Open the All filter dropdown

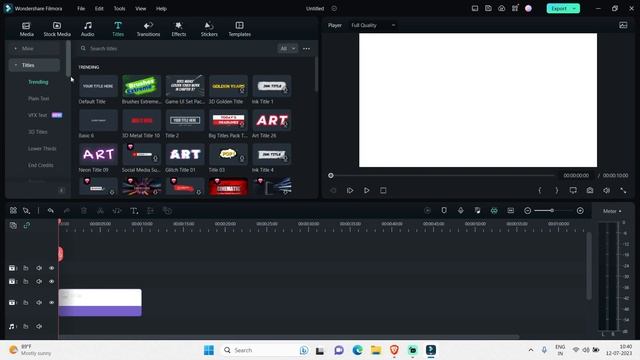[287, 49]
